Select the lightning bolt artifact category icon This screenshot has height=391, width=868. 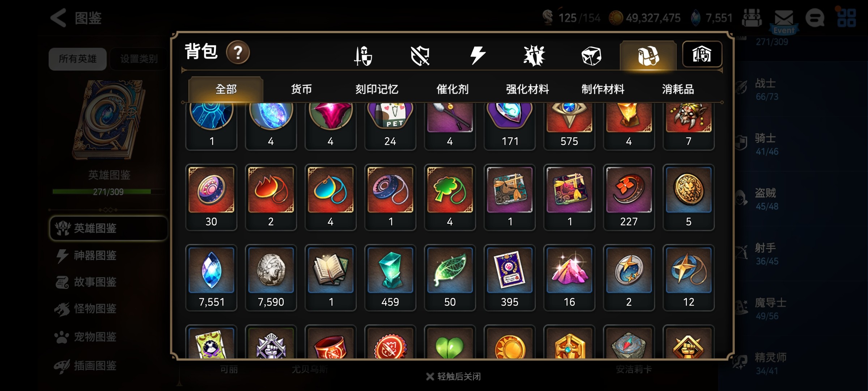(477, 56)
